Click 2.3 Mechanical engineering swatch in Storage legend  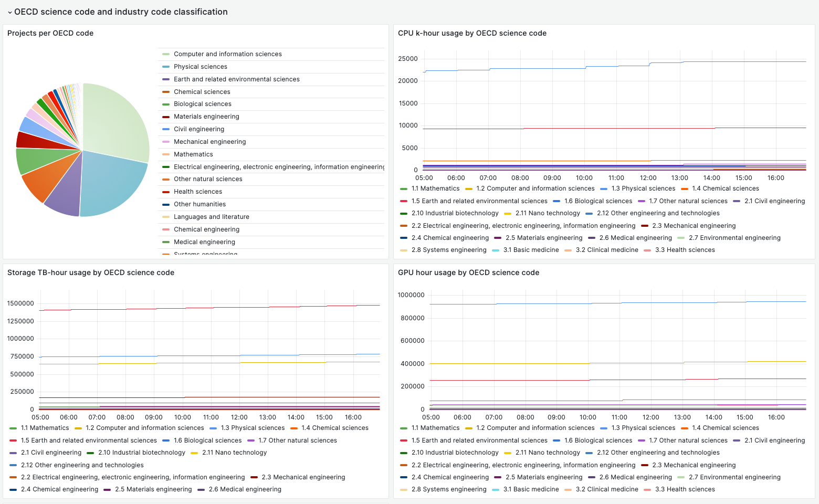[x=254, y=477]
